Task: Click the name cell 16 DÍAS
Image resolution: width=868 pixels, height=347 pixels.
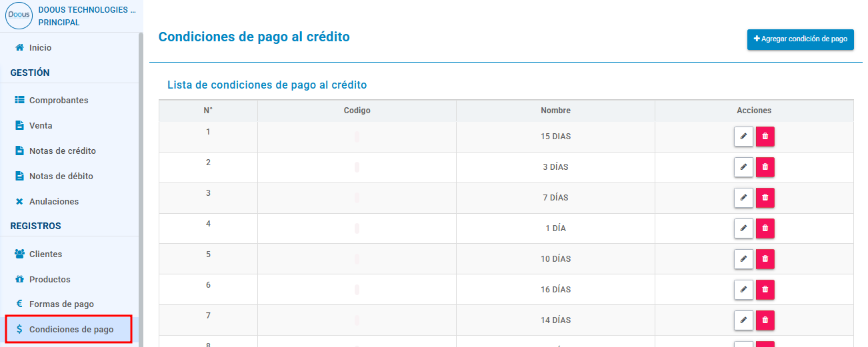Action: pyautogui.click(x=555, y=290)
